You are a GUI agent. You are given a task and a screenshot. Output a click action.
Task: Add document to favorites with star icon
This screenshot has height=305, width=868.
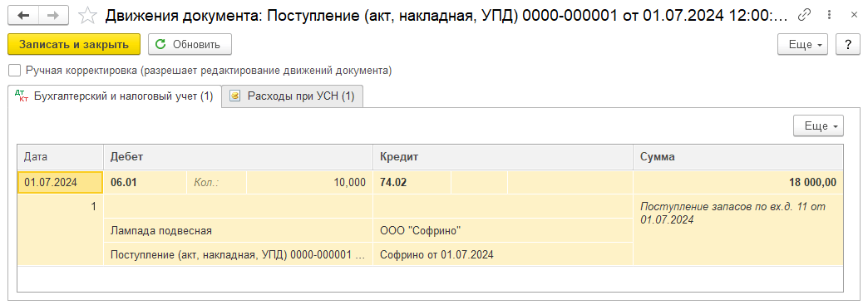coord(87,16)
